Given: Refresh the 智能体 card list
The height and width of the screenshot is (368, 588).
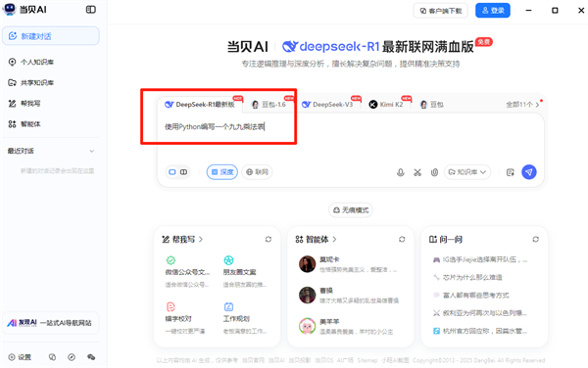Looking at the screenshot, I should click(402, 239).
